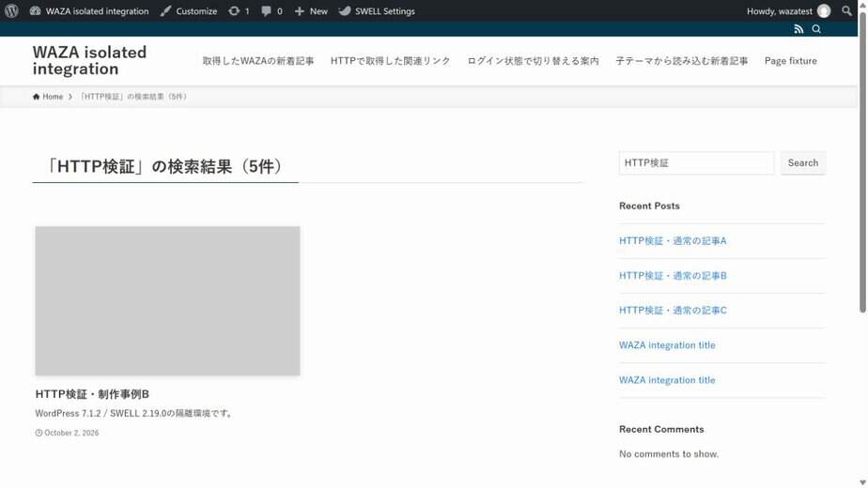Click the SWELL Settings logo icon

(x=345, y=10)
